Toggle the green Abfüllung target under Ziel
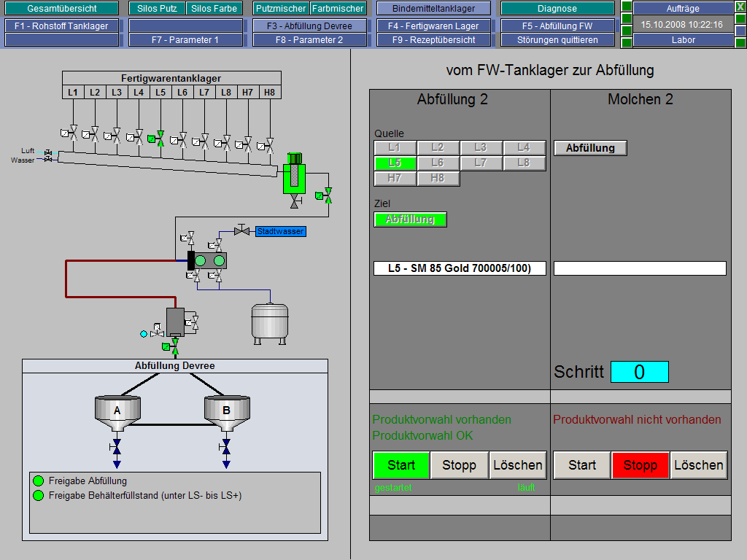 click(410, 219)
